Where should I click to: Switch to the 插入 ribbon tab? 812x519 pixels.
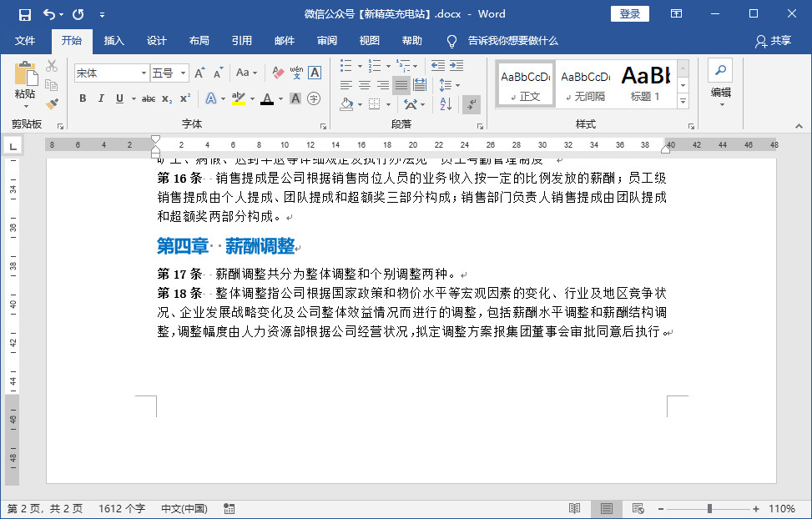pos(113,40)
